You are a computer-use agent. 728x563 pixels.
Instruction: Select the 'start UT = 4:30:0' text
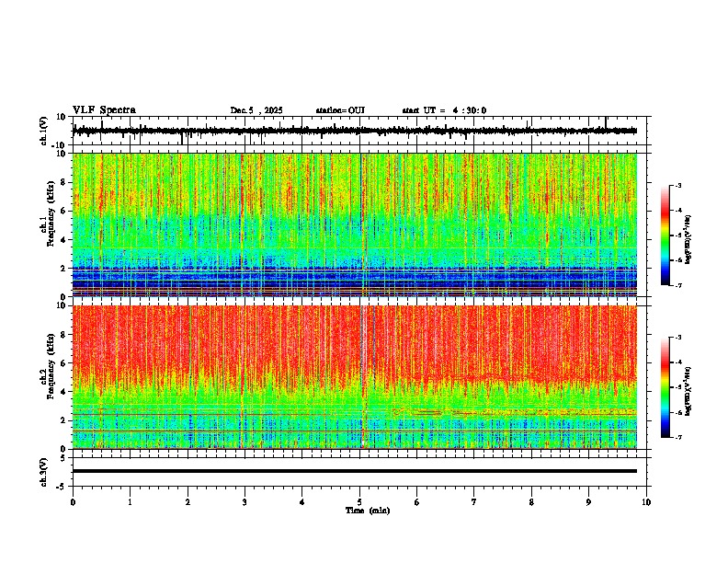(x=444, y=110)
